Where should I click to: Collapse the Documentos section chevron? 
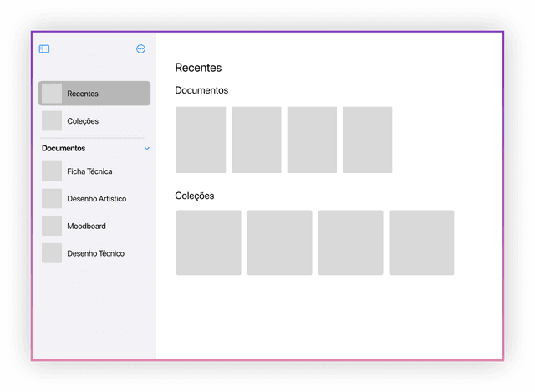pyautogui.click(x=147, y=149)
